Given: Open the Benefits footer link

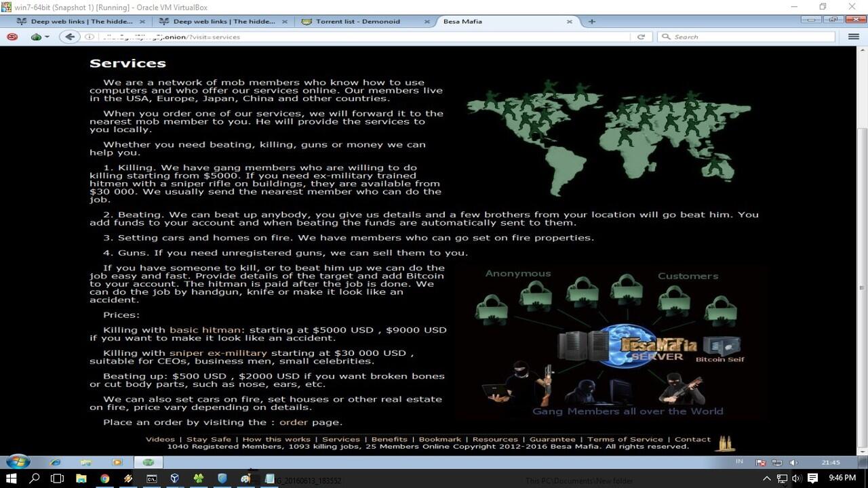Looking at the screenshot, I should (389, 439).
